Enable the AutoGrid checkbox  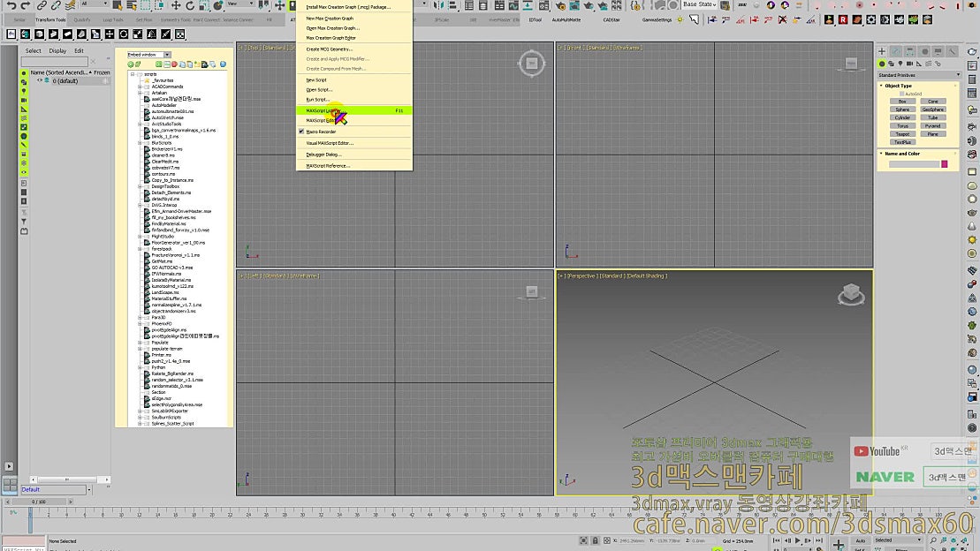[x=902, y=94]
